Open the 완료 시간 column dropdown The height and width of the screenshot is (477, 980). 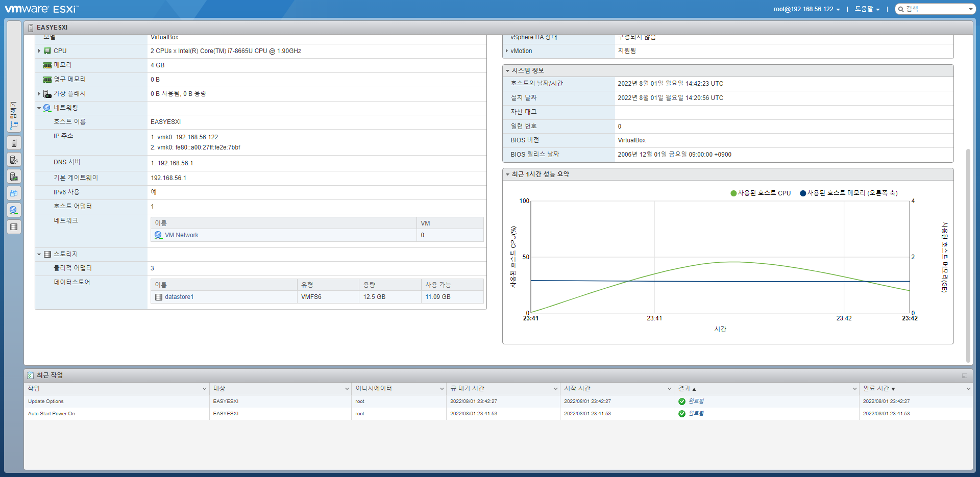968,389
